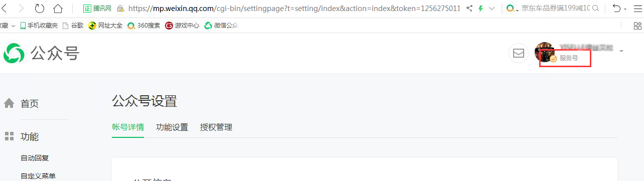
Task: Click the WeChat 公众号 logo
Action: (41, 53)
